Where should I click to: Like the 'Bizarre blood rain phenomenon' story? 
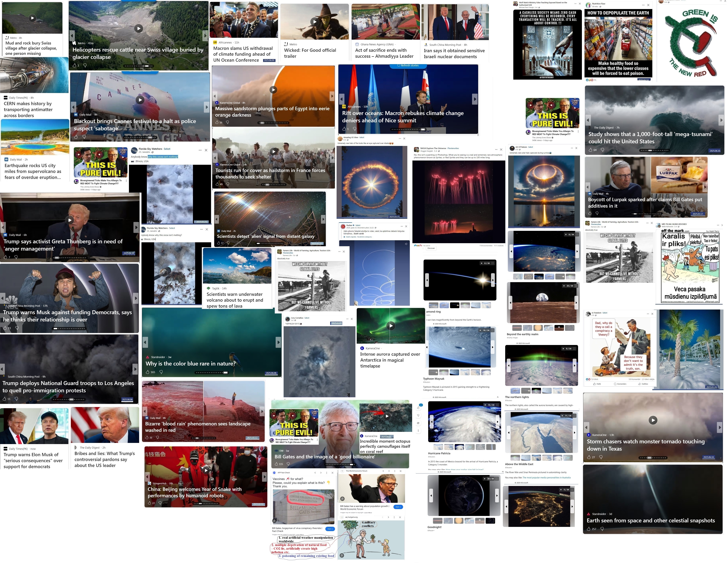(x=147, y=437)
